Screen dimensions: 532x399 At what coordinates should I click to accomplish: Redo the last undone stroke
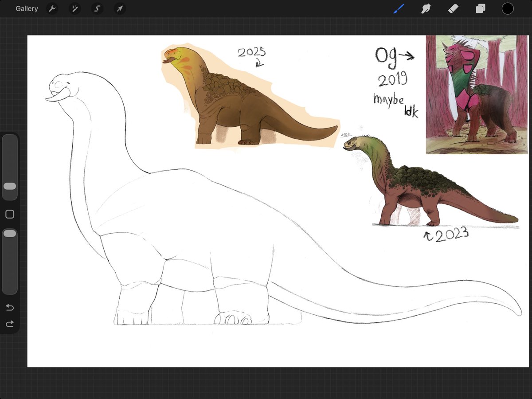click(x=10, y=324)
